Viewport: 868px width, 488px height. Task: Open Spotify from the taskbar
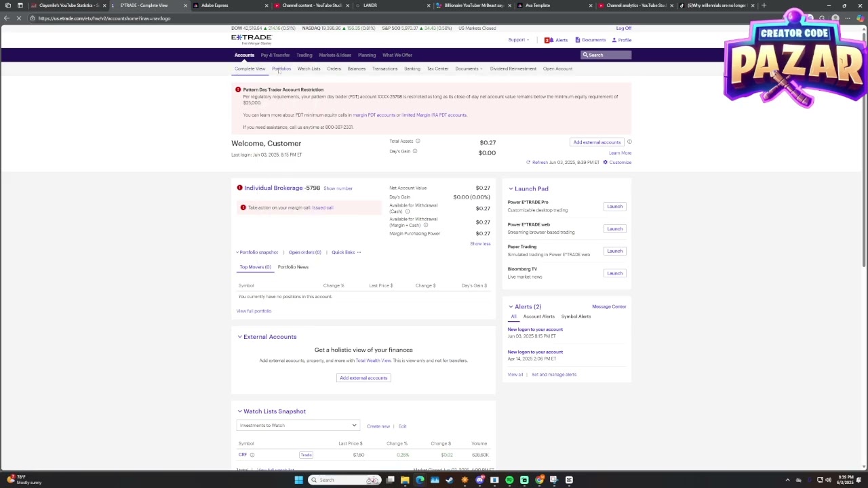pos(509,480)
